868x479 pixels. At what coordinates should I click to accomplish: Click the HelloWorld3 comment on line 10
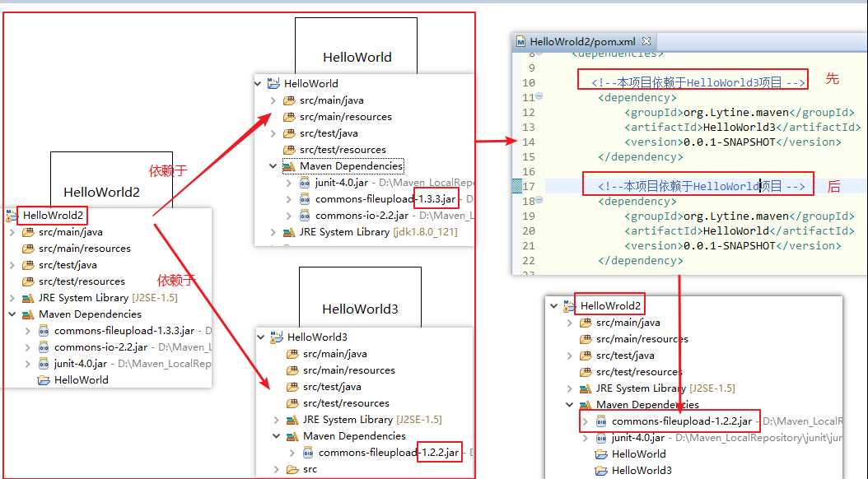(698, 82)
